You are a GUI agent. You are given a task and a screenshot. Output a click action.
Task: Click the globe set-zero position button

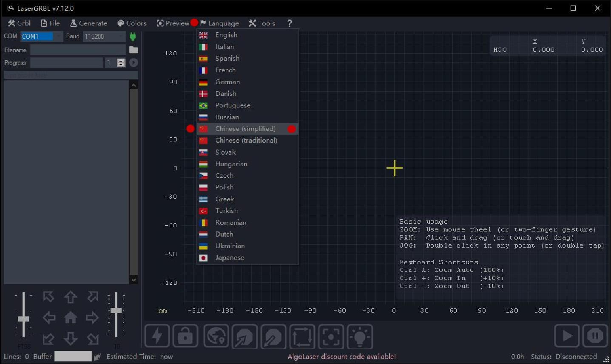216,336
